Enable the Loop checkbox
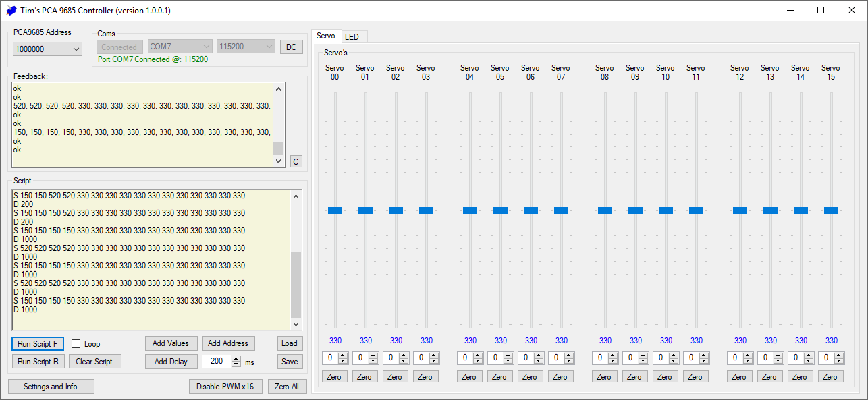868x400 pixels. coord(76,344)
